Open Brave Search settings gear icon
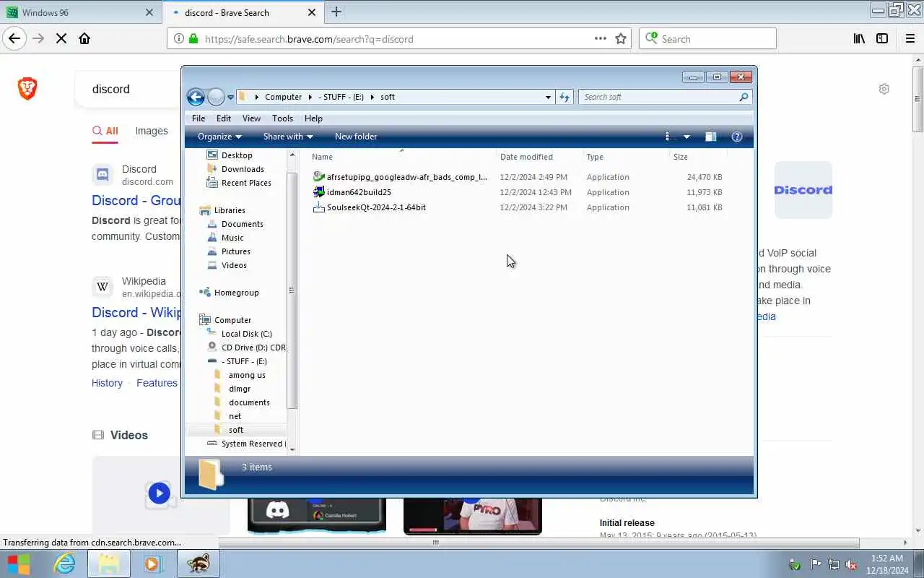924x578 pixels. [884, 89]
